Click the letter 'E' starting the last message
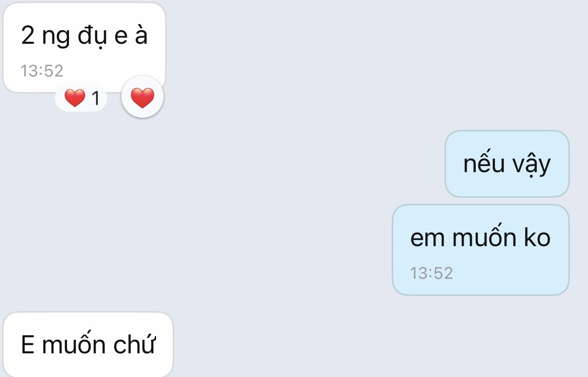This screenshot has width=588, height=377. [x=28, y=345]
